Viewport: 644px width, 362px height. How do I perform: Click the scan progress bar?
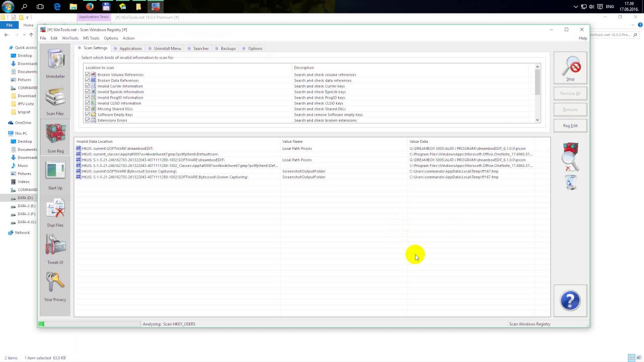(x=90, y=324)
